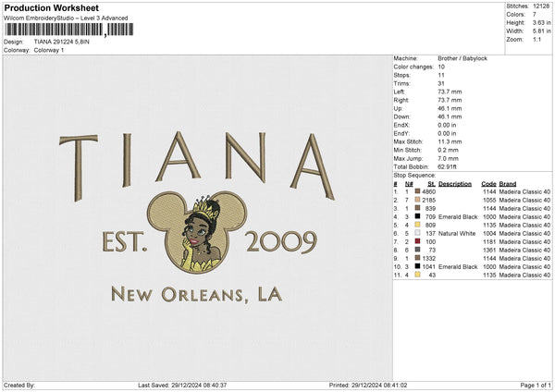Click the N# column header
555x392 pixels.
click(409, 184)
